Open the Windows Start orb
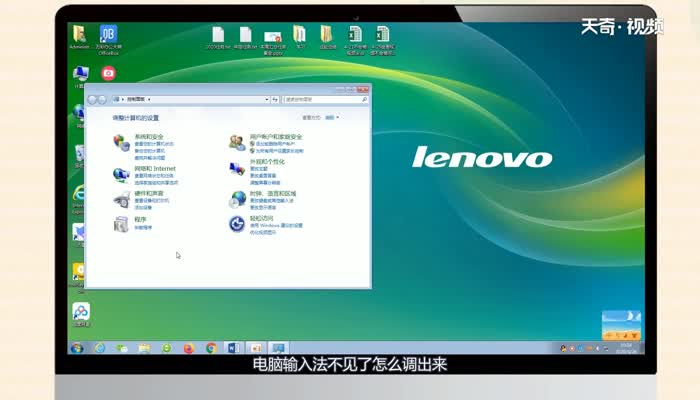The image size is (700, 400). click(x=77, y=348)
